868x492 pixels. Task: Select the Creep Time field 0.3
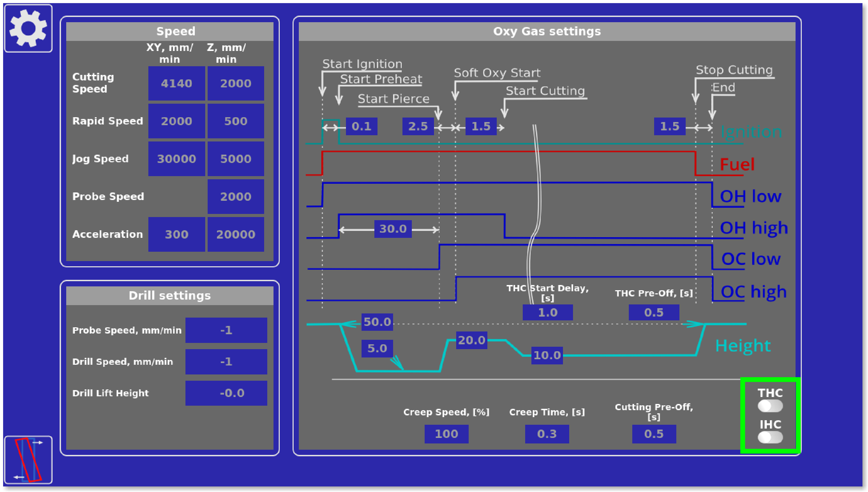[547, 434]
